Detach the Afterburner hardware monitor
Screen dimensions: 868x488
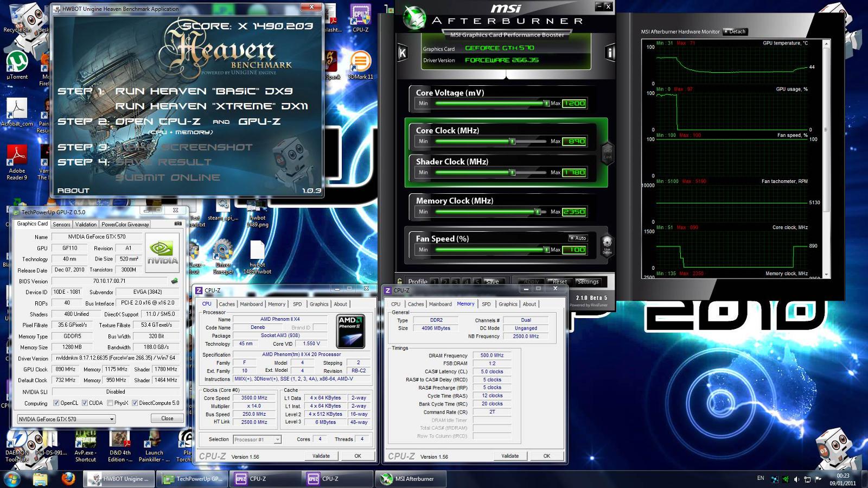(735, 31)
